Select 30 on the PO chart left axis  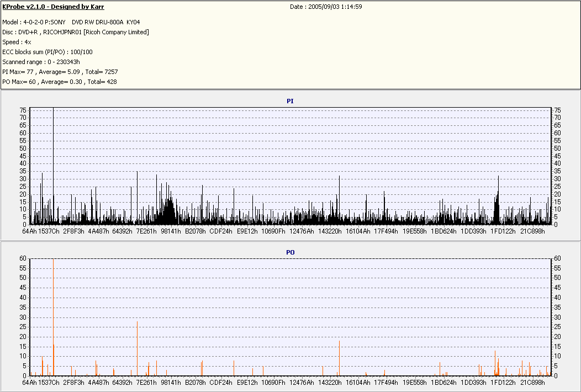pos(23,317)
